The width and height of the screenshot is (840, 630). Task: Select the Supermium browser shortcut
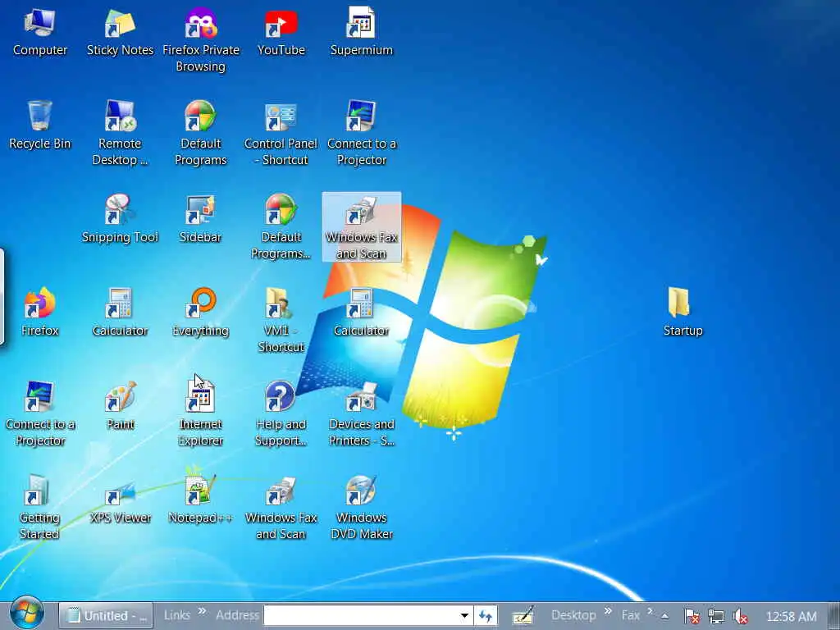coord(361,32)
